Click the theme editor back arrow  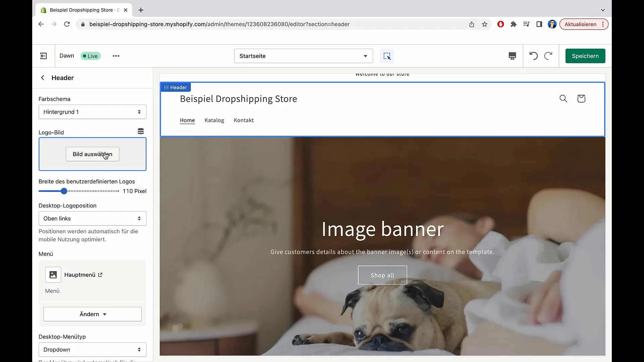pos(43,78)
